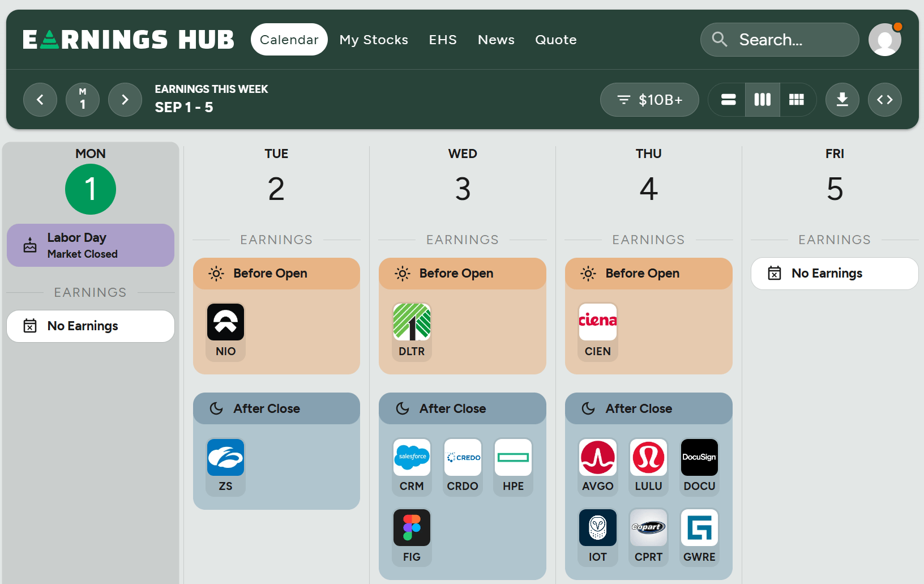Switch to grid view layout
This screenshot has height=584, width=924.
[x=797, y=100]
